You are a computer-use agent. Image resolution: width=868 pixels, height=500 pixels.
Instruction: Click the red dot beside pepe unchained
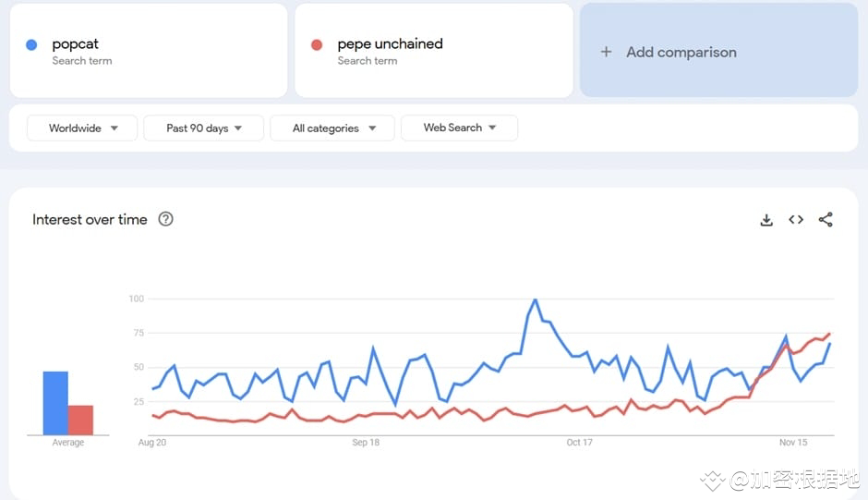tap(317, 44)
